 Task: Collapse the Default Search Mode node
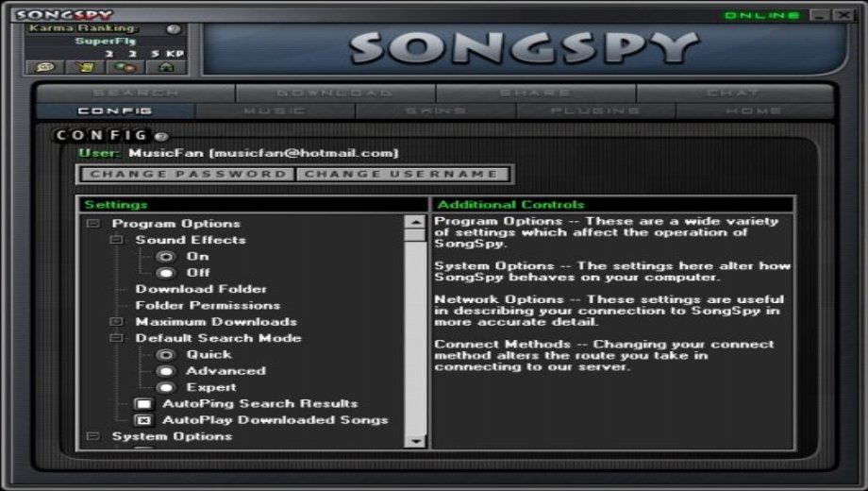coord(116,338)
